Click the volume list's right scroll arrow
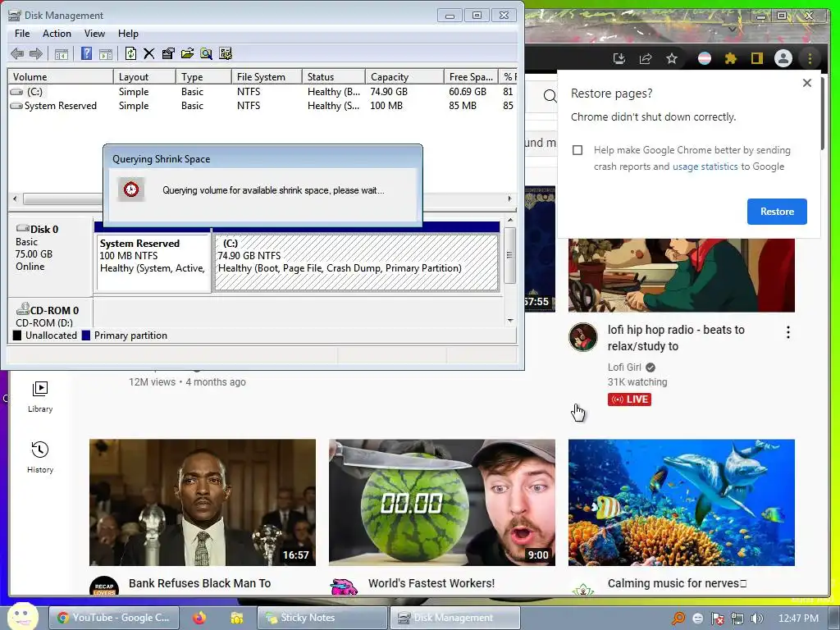840x630 pixels. pos(509,199)
